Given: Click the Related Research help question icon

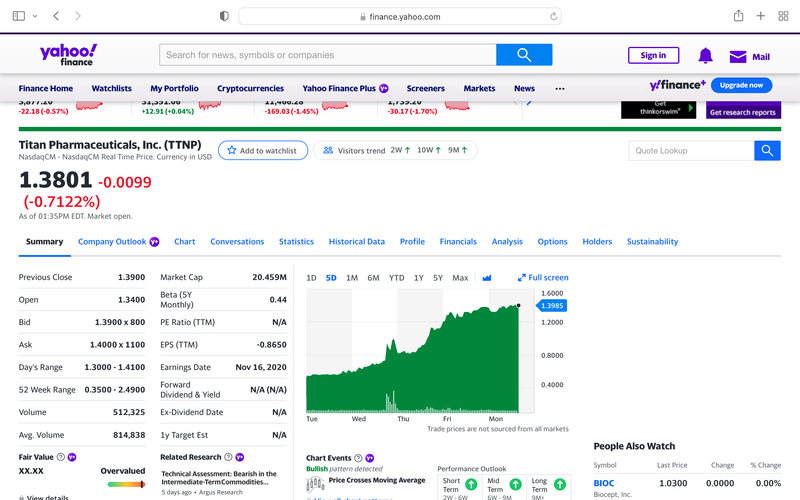Looking at the screenshot, I should (x=228, y=457).
